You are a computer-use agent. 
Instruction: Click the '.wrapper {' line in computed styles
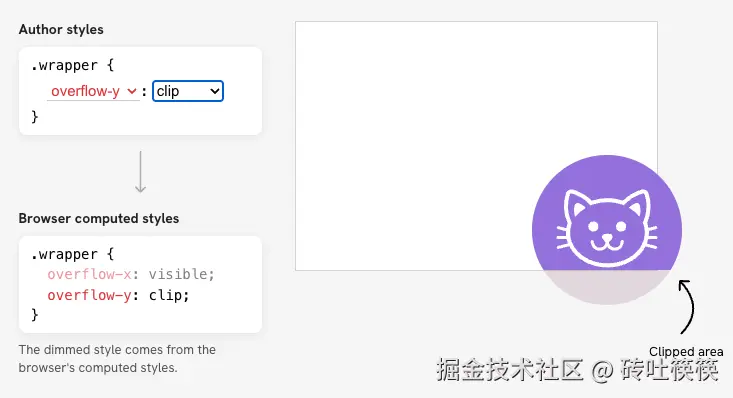(72, 254)
